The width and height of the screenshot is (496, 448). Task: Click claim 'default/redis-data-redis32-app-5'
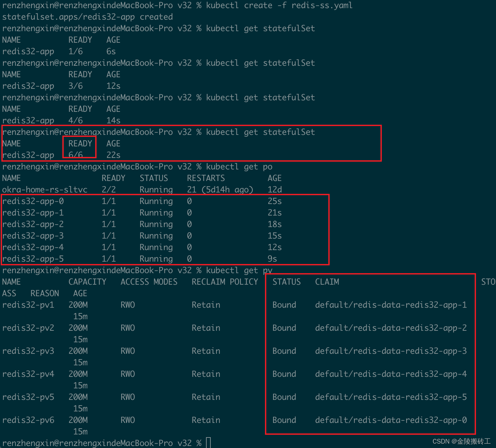click(x=391, y=397)
